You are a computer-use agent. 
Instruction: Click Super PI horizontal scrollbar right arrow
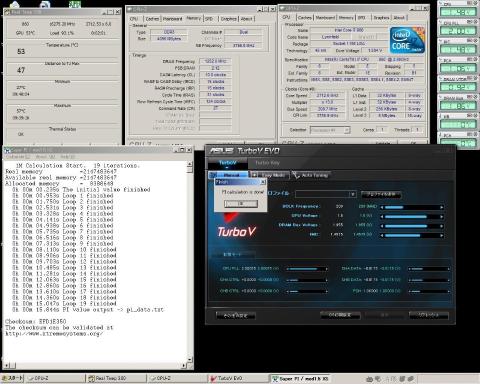tap(183, 366)
